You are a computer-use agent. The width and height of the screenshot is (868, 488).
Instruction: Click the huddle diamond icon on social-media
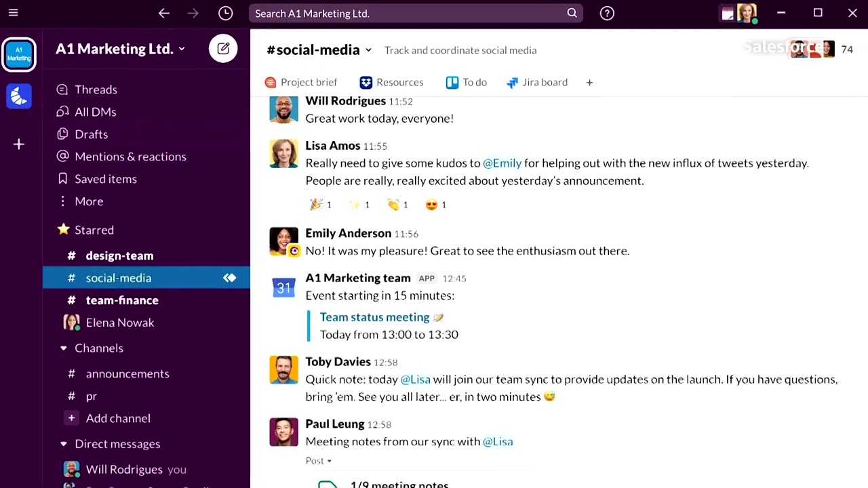click(x=230, y=278)
